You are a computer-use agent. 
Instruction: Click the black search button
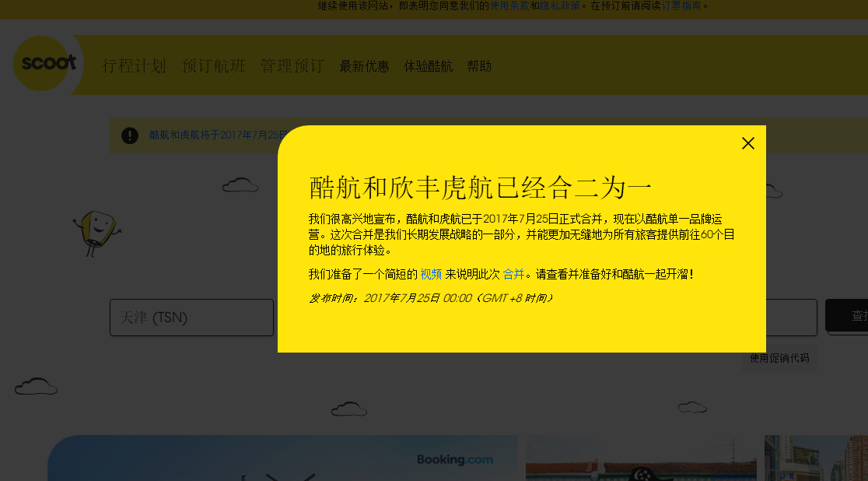tap(847, 316)
